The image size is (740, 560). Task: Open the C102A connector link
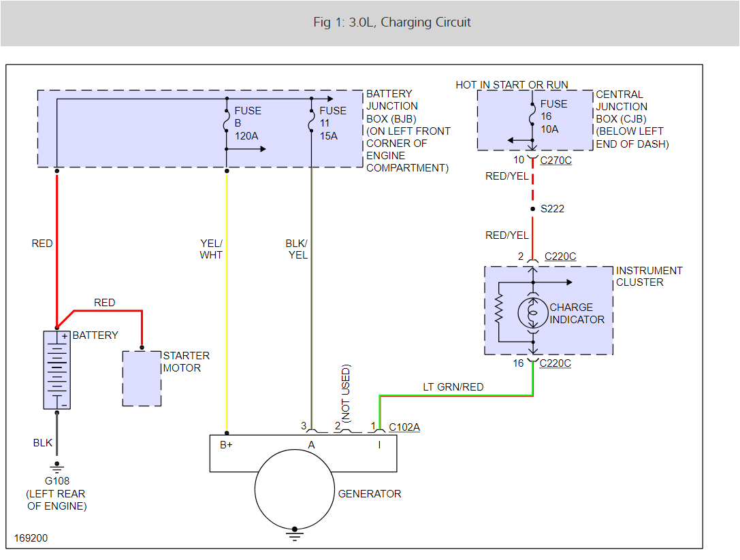point(404,427)
